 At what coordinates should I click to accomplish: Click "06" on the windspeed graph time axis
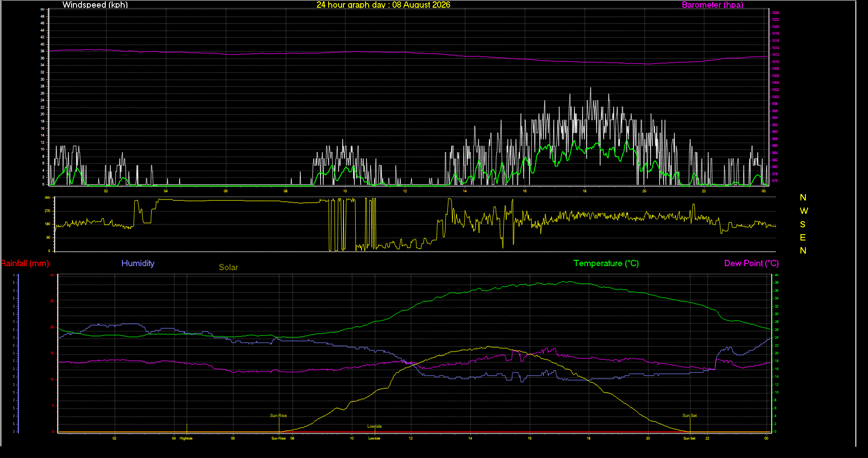pyautogui.click(x=226, y=191)
